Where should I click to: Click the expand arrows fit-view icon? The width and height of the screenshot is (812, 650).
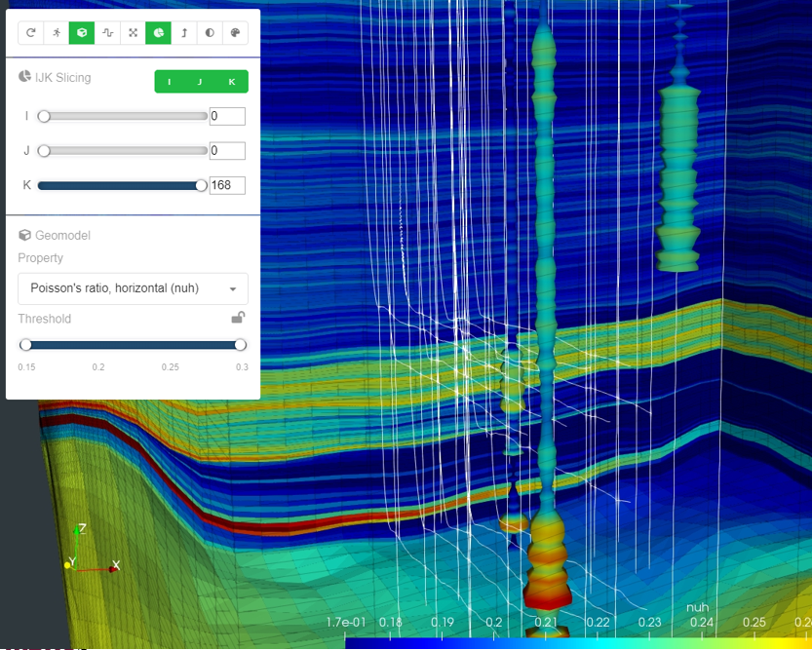[x=134, y=33]
